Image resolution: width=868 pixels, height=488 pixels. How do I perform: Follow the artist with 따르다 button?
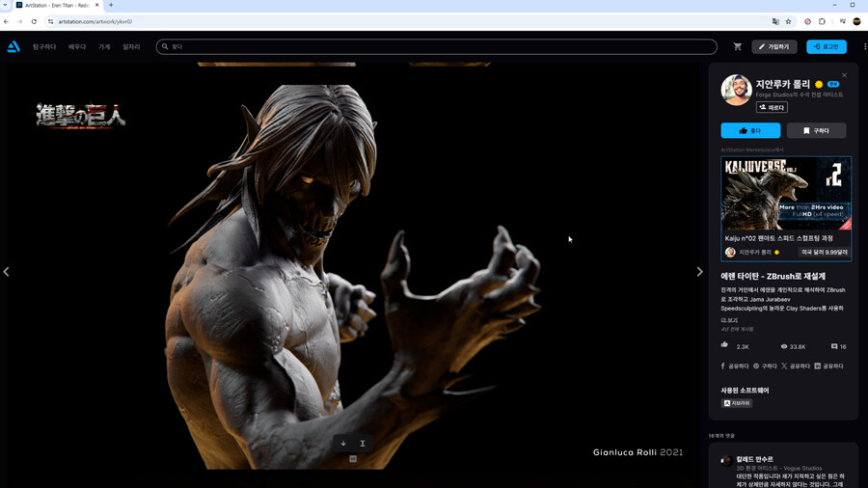click(772, 107)
